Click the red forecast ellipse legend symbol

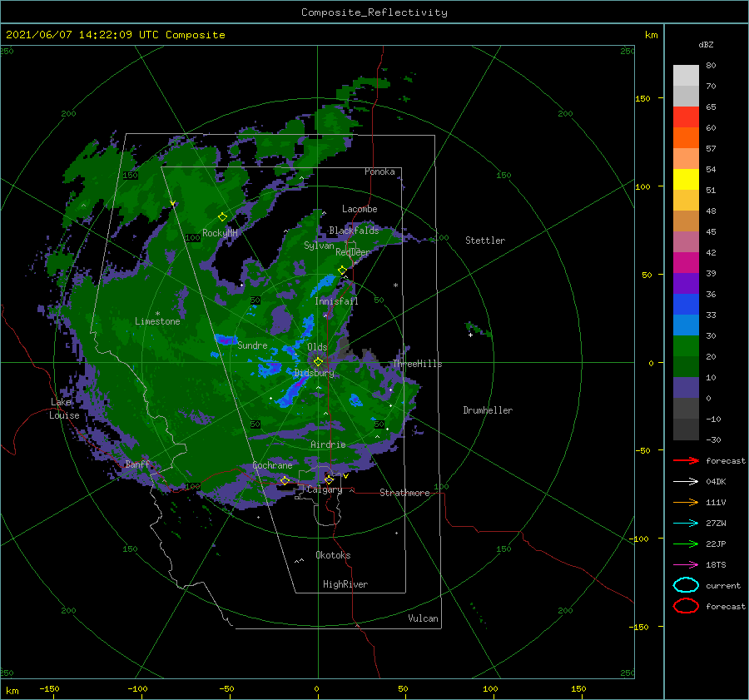click(686, 606)
